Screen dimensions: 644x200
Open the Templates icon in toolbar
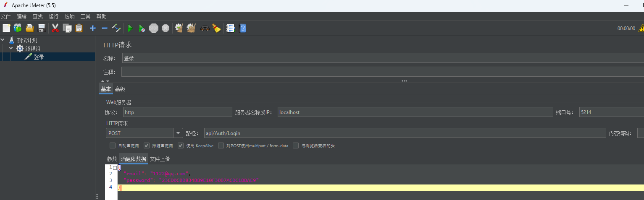tap(18, 28)
